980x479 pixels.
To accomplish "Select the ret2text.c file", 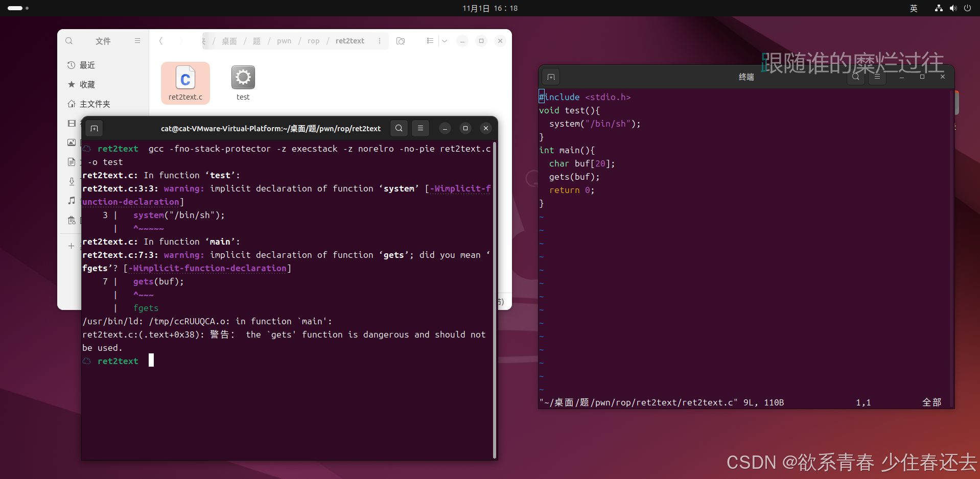I will 185,83.
